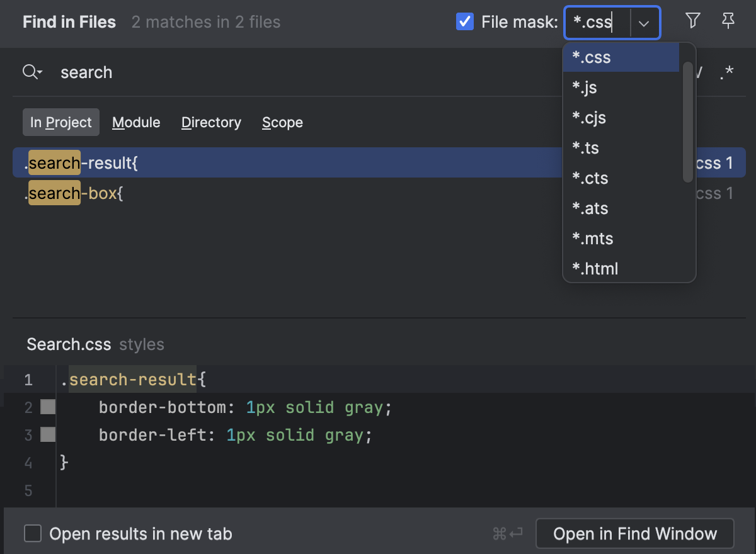Viewport: 756px width, 554px height.
Task: Pin the Find in Files window
Action: coord(728,21)
